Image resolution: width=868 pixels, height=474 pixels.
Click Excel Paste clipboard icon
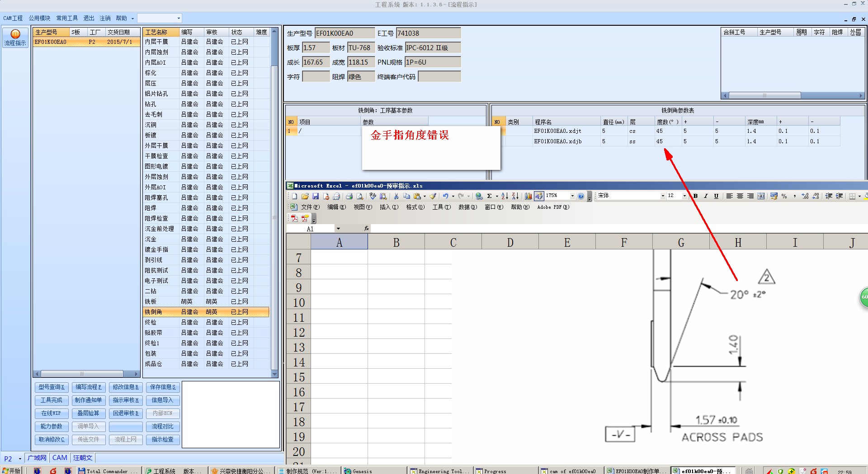[417, 196]
